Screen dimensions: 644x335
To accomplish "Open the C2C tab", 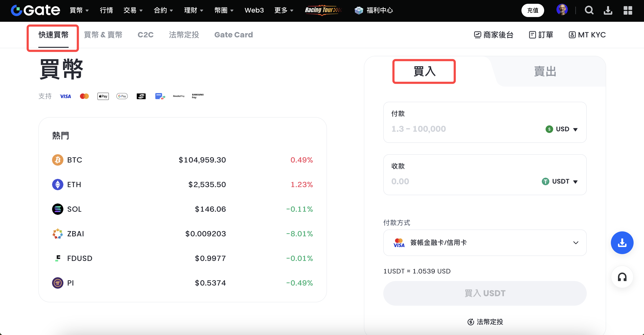I will 146,35.
